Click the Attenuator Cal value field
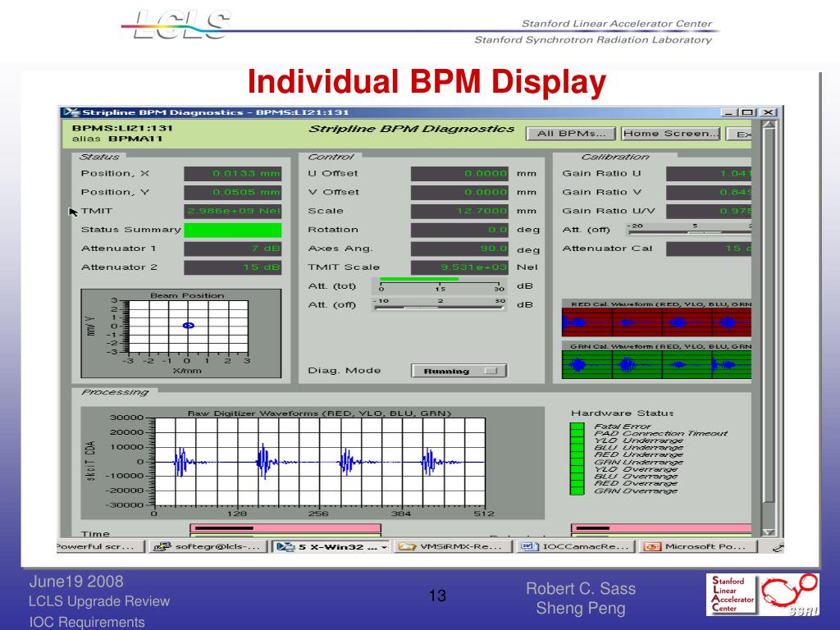Image resolution: width=840 pixels, height=630 pixels. click(709, 249)
